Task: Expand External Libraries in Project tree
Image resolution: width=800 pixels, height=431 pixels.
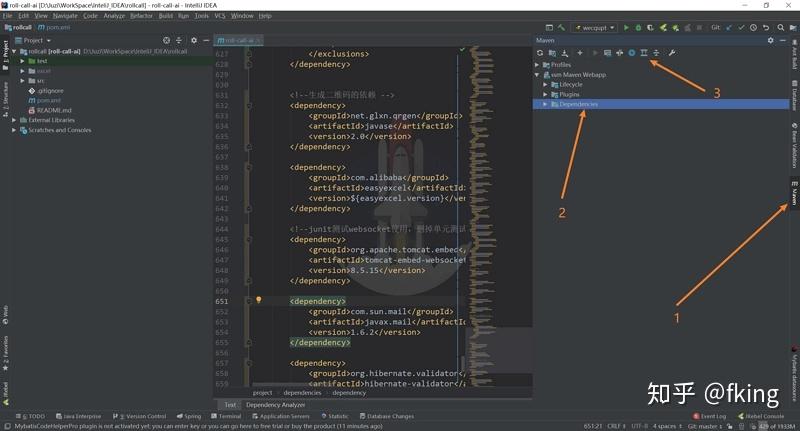Action: (14, 120)
